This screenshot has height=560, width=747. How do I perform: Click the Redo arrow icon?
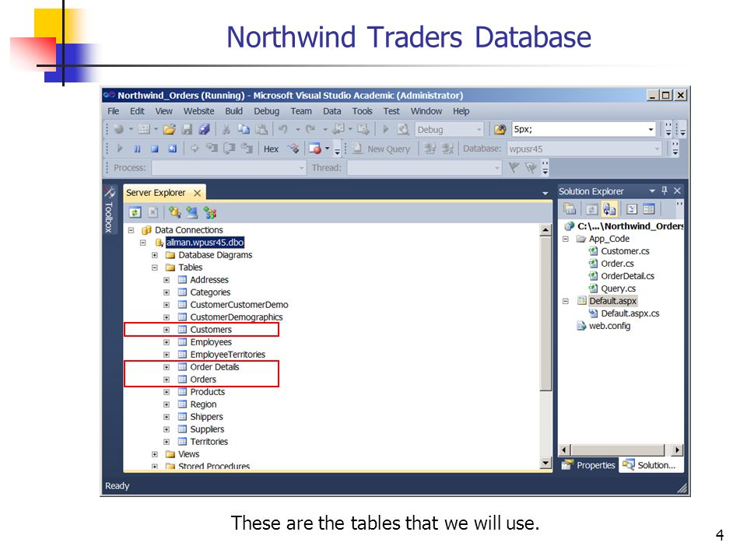pos(310,130)
